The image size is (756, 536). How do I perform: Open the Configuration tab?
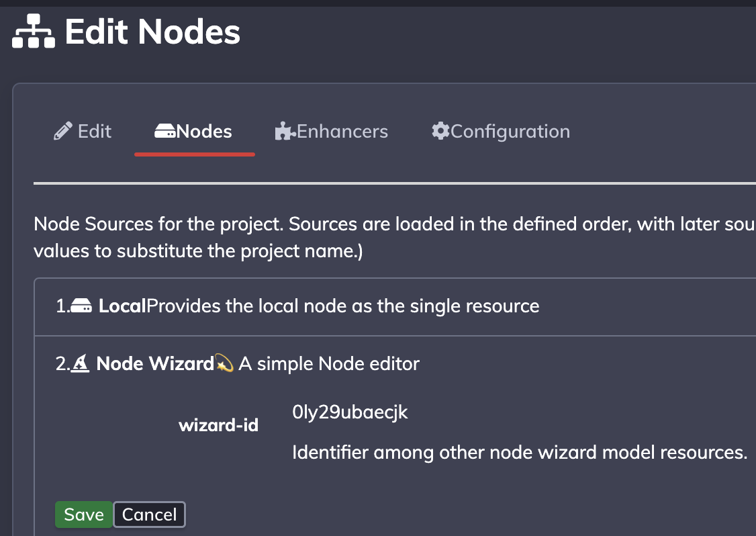click(x=501, y=131)
